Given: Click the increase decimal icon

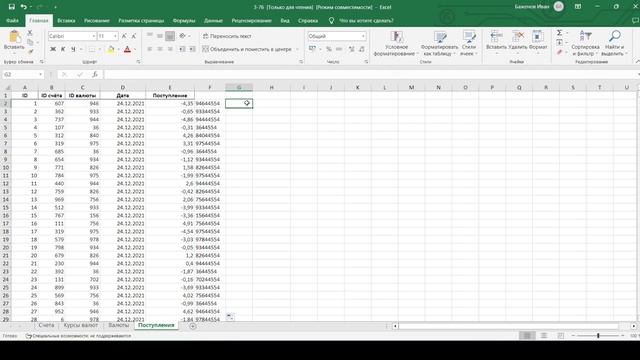Looking at the screenshot, I should tap(351, 49).
